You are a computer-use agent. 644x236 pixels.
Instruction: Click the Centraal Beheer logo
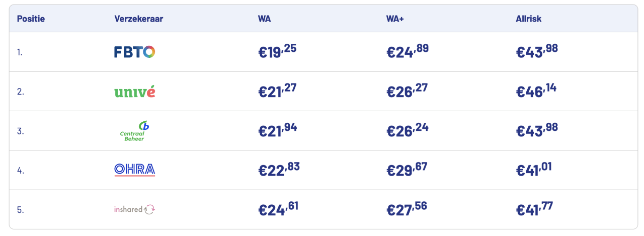[134, 131]
